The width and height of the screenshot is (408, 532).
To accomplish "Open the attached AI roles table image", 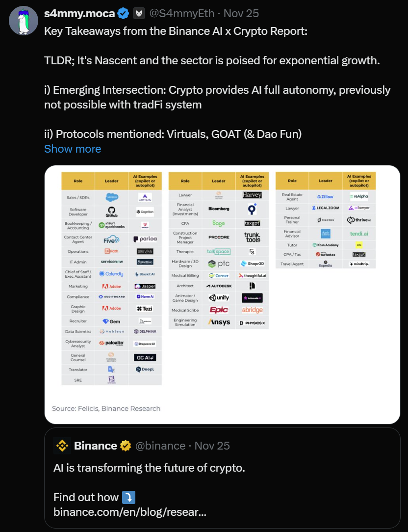I will 222,294.
